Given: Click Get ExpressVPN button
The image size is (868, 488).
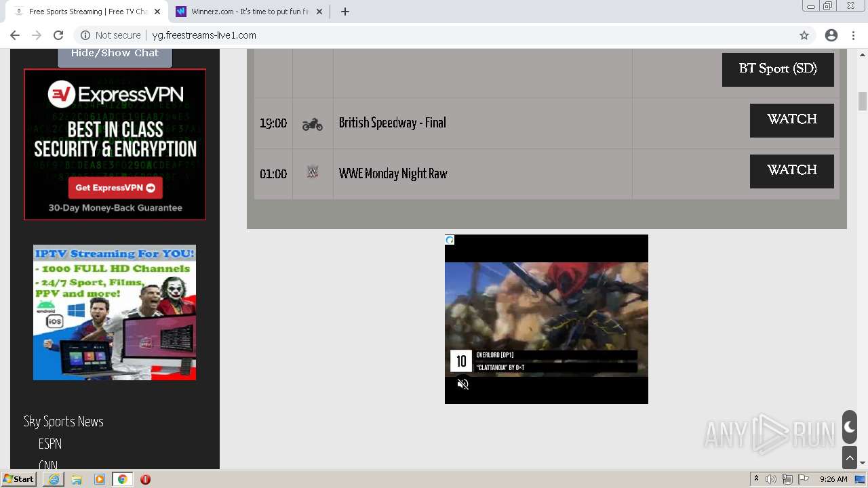Looking at the screenshot, I should 115,188.
